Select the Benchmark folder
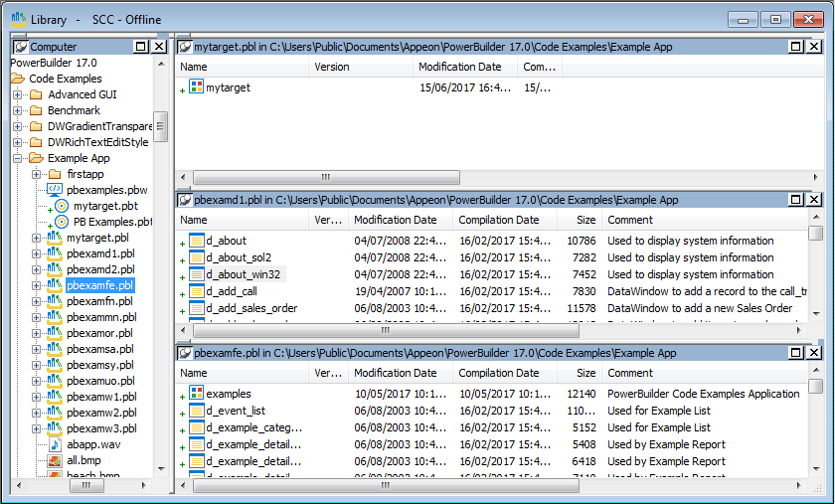Screen dimensions: 835x504 click(x=73, y=110)
